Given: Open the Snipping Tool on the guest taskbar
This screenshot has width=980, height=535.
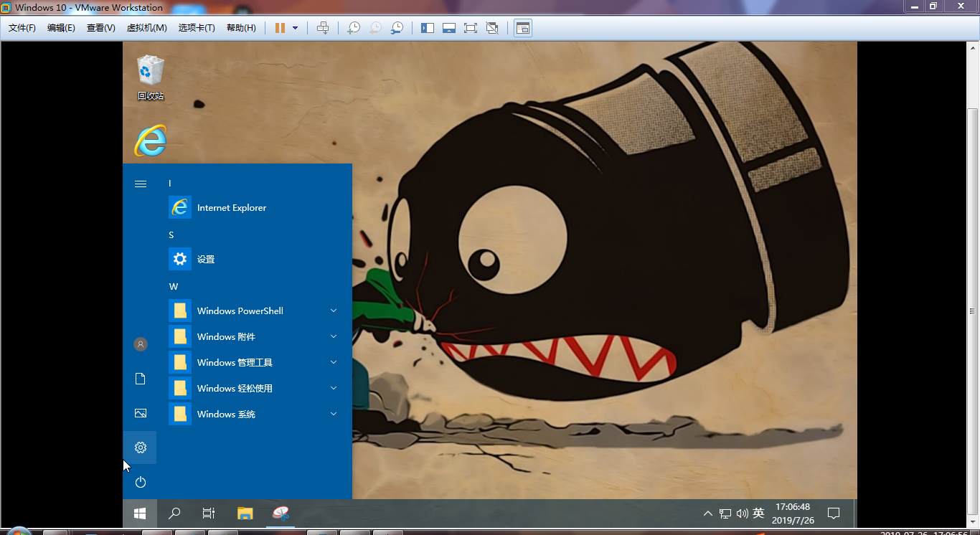Looking at the screenshot, I should pyautogui.click(x=281, y=513).
